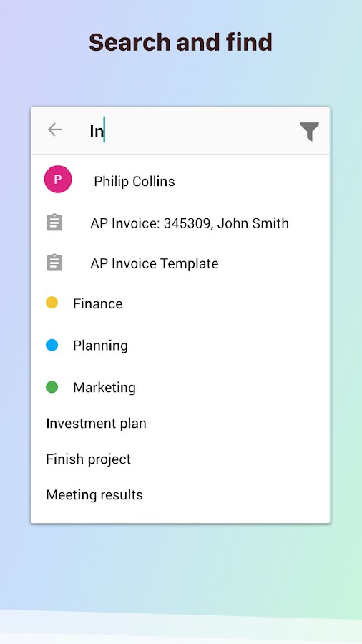Open the Meeting results task
The width and height of the screenshot is (362, 644).
click(180, 495)
